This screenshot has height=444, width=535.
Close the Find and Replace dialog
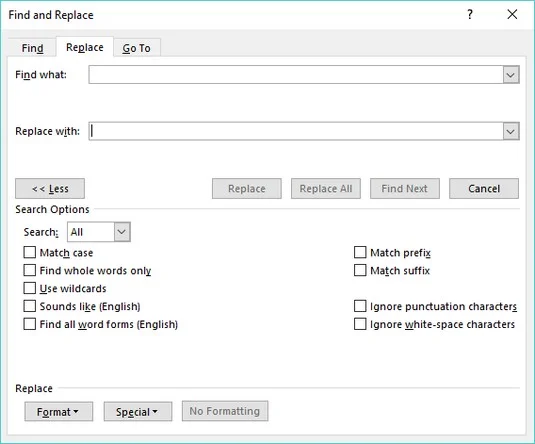click(x=512, y=14)
